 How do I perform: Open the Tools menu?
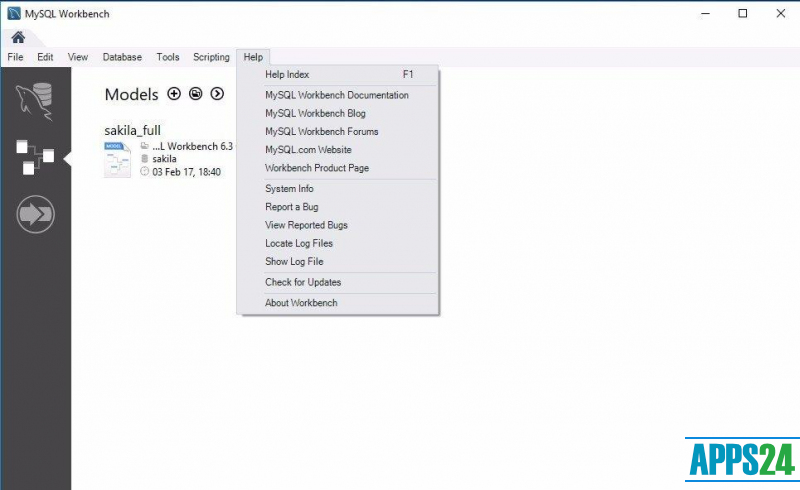(x=168, y=57)
